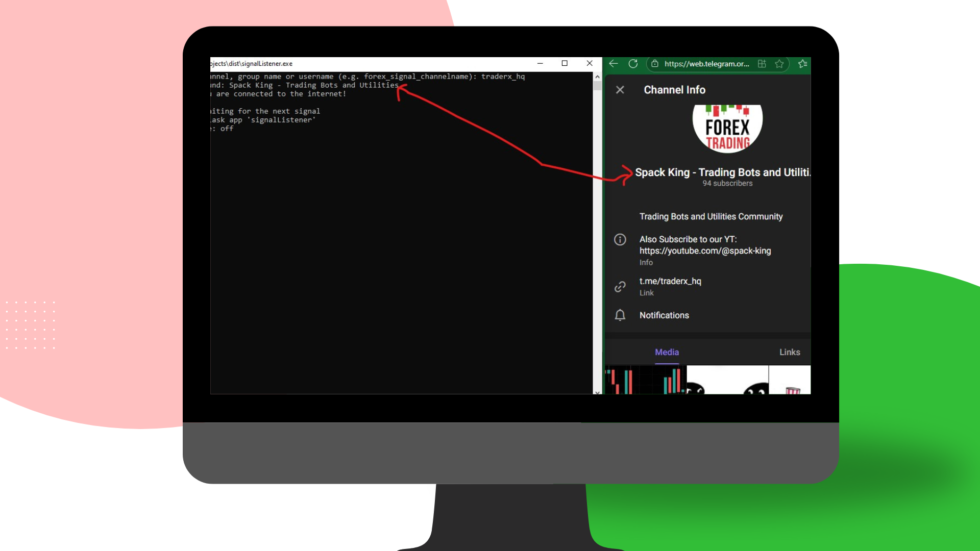Click the console scrollbar down arrow
The width and height of the screenshot is (980, 551).
coord(597,392)
